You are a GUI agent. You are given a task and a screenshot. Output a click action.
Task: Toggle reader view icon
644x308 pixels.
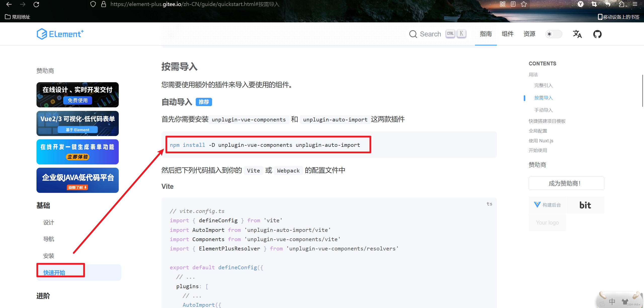513,4
